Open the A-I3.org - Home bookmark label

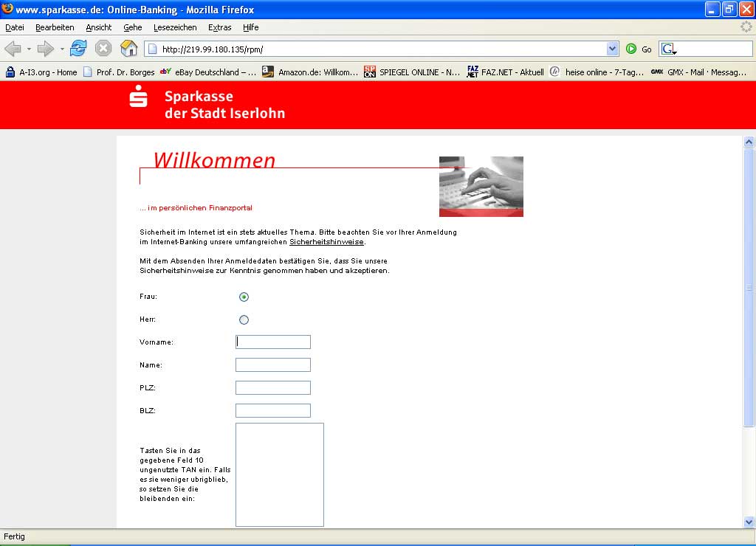[x=48, y=72]
